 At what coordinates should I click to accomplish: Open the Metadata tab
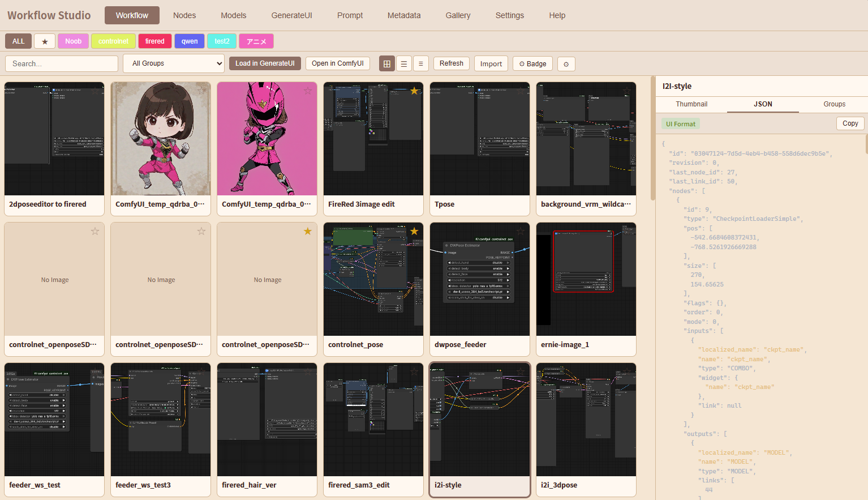pyautogui.click(x=404, y=15)
